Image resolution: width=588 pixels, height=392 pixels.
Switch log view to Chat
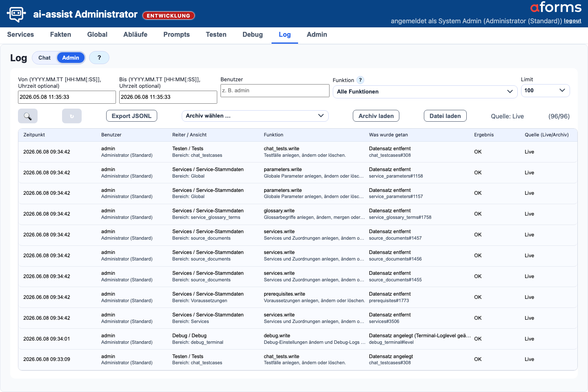[x=45, y=58]
